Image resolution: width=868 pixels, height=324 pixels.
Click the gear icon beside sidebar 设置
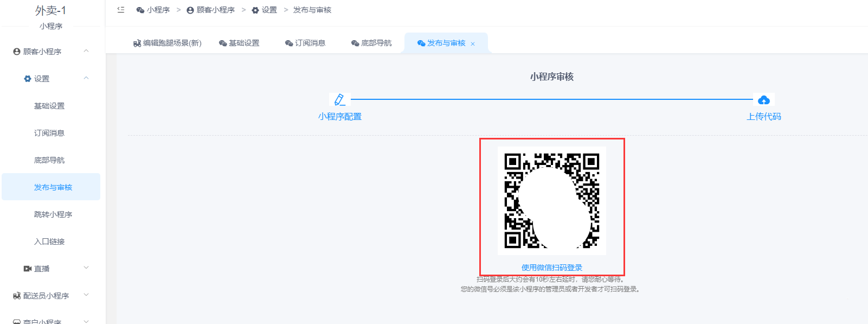[x=28, y=79]
